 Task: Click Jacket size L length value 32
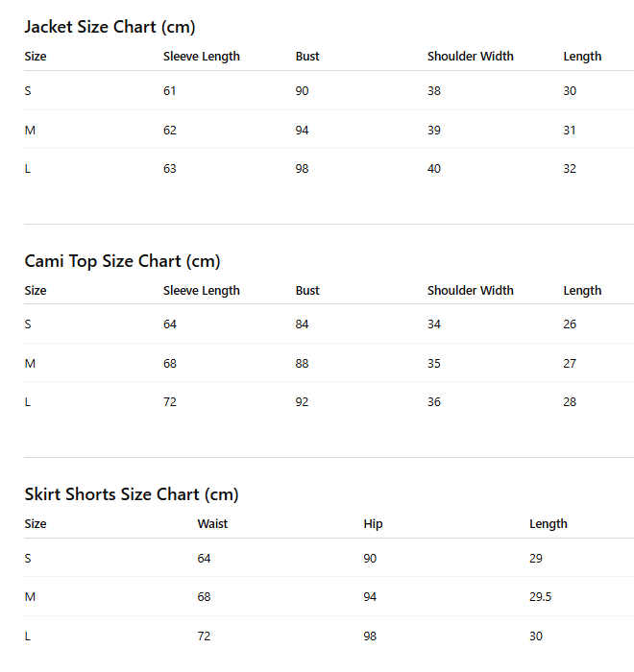point(570,168)
